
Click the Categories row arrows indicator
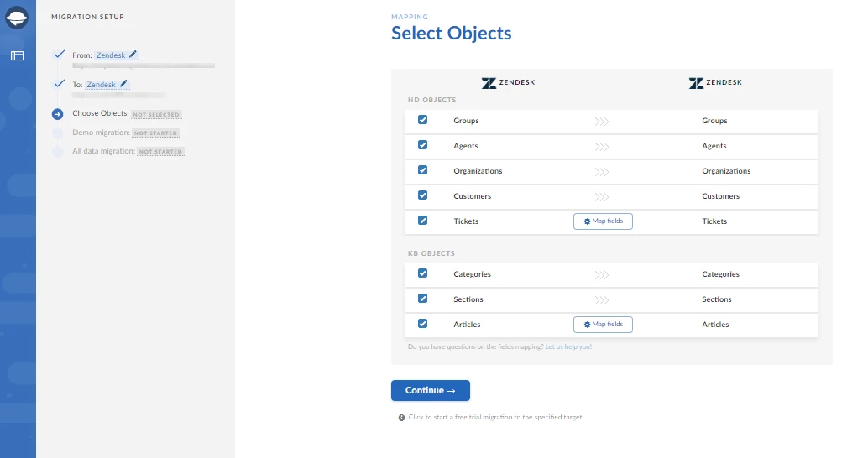coord(602,275)
